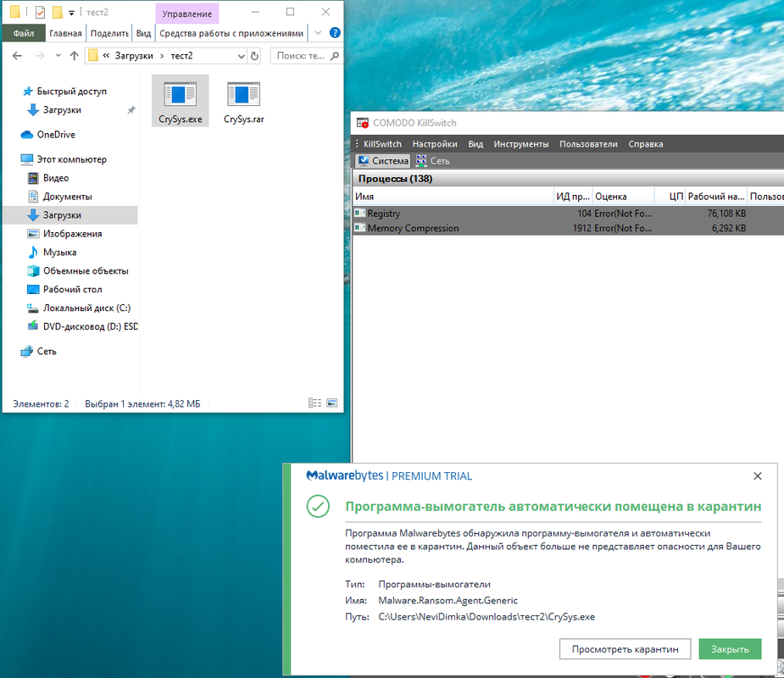
Task: Open the Вид menu in KillSwitch
Action: [475, 144]
